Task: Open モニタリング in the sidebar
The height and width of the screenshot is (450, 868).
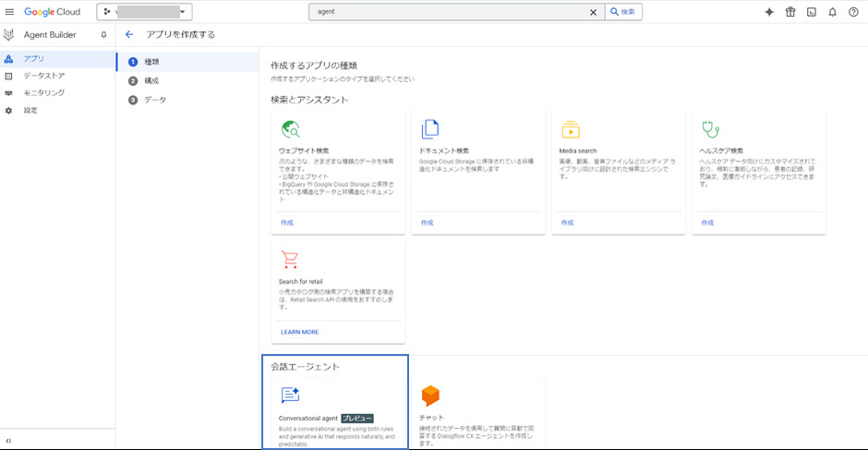Action: (x=43, y=93)
